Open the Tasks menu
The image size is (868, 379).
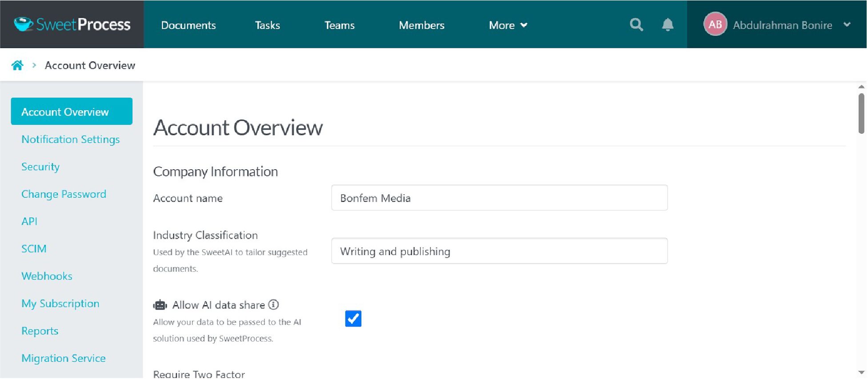click(268, 25)
